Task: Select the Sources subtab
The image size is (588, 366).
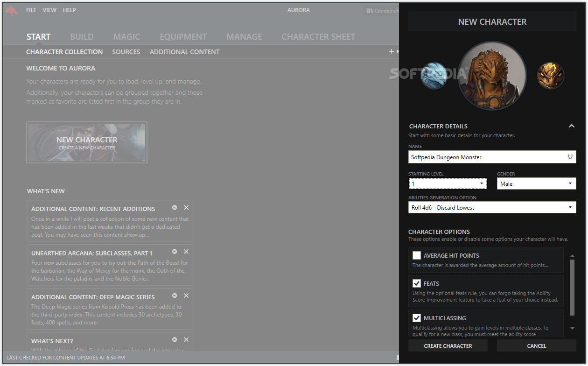Action: 126,52
